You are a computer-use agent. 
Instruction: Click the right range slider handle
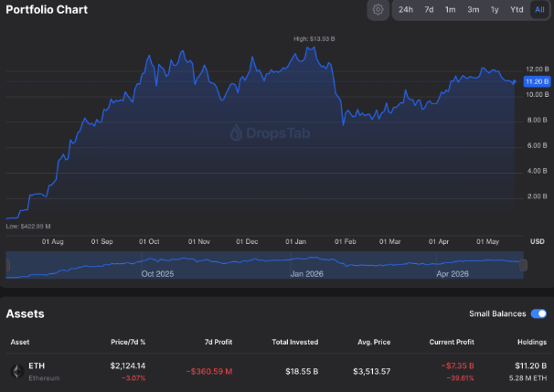[523, 265]
